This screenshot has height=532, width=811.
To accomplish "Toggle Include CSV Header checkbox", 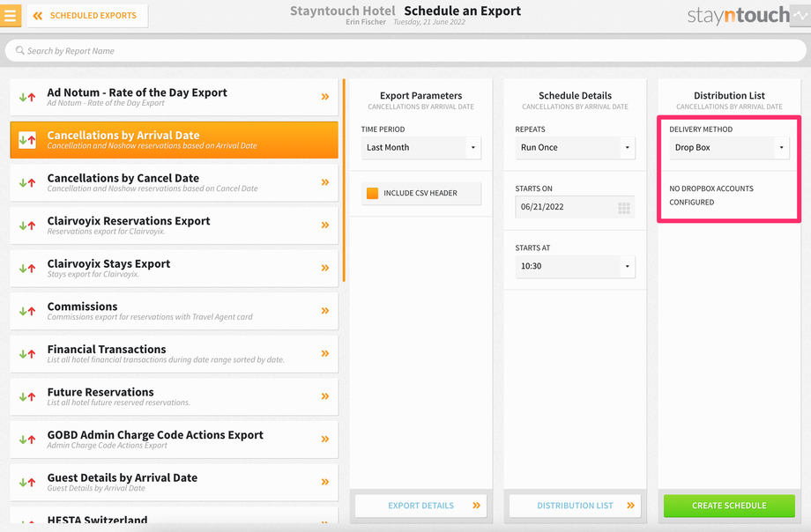I will (372, 194).
